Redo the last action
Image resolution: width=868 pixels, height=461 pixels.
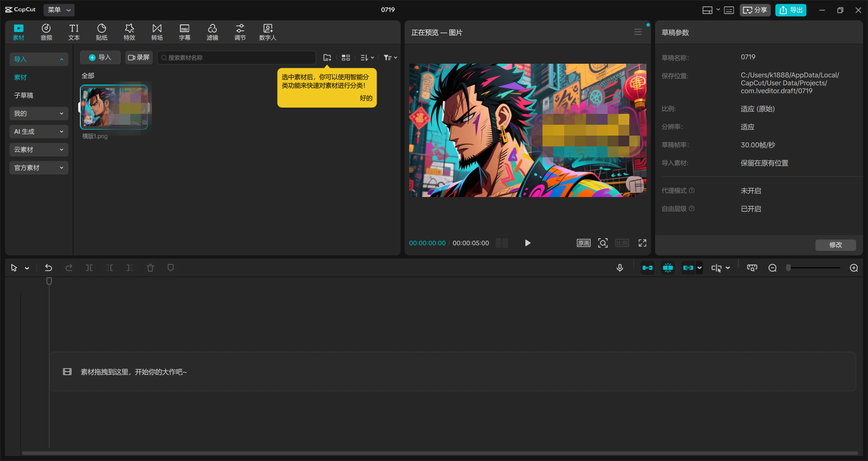(69, 268)
